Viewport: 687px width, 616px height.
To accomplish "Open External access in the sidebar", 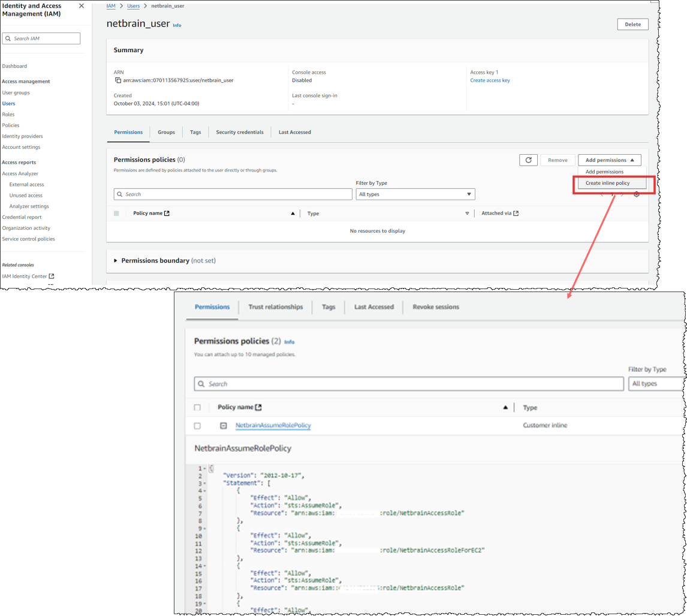I will coord(27,185).
